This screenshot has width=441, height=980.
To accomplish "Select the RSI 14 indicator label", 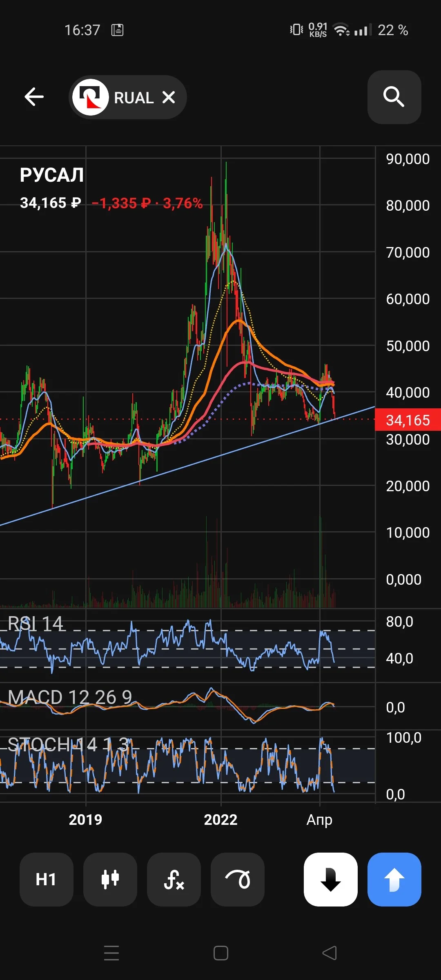I will point(36,624).
